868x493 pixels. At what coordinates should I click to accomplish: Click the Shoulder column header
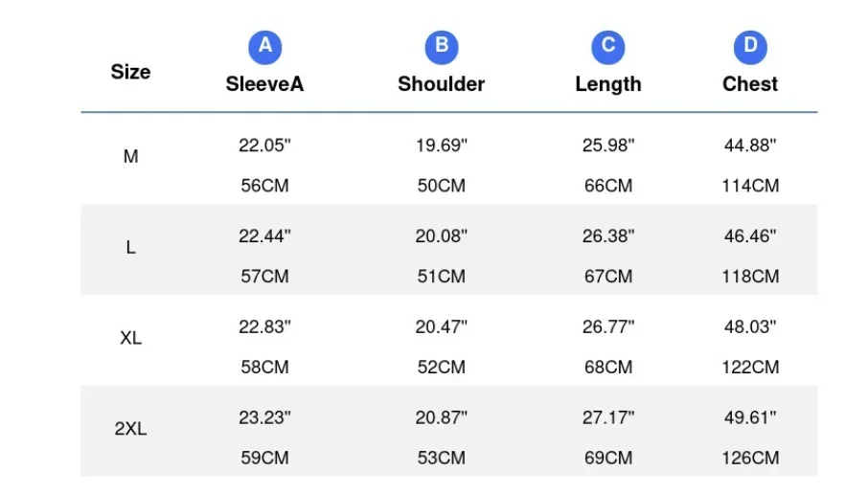click(x=442, y=84)
